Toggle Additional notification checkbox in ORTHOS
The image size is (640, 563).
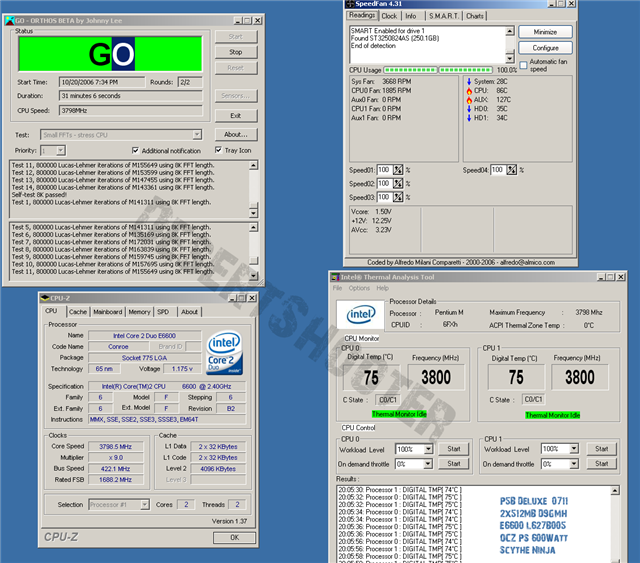136,151
